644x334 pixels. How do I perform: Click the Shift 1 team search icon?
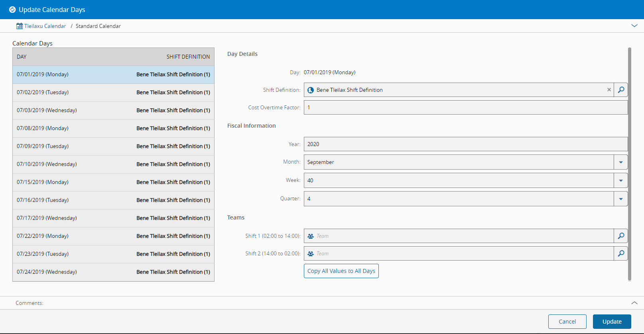621,236
